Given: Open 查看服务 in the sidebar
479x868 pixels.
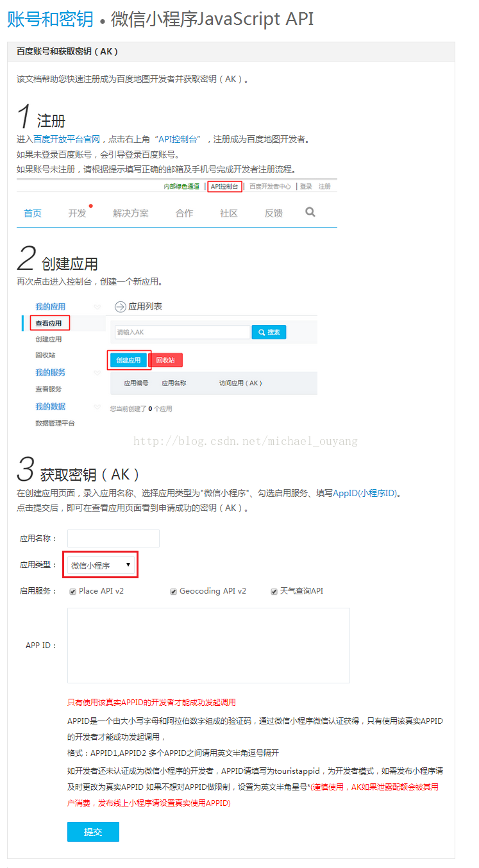Looking at the screenshot, I should point(49,389).
